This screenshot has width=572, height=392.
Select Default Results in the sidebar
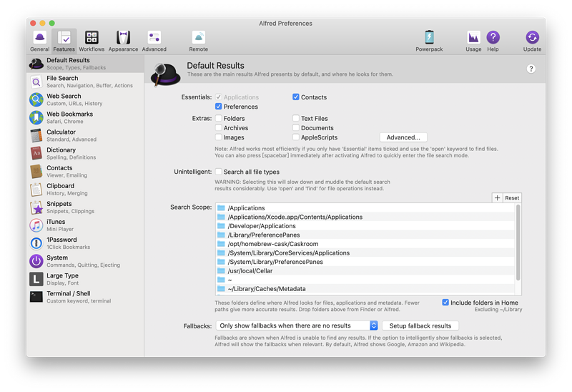point(85,64)
